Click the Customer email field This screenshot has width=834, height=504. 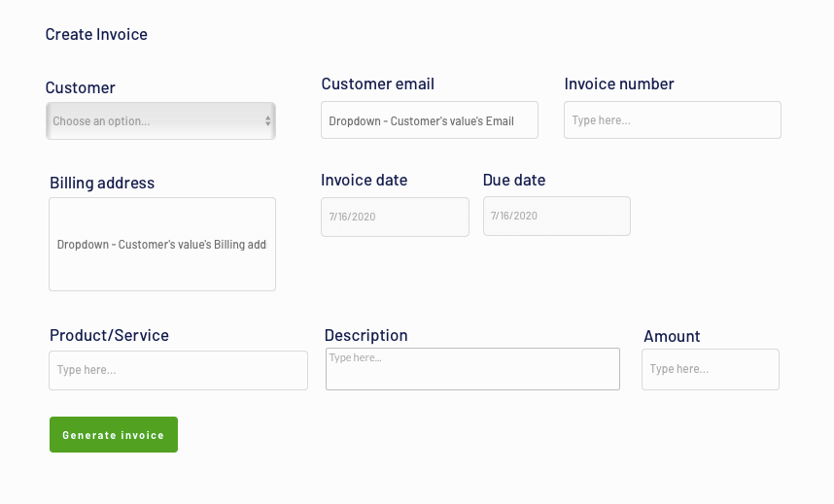(430, 120)
